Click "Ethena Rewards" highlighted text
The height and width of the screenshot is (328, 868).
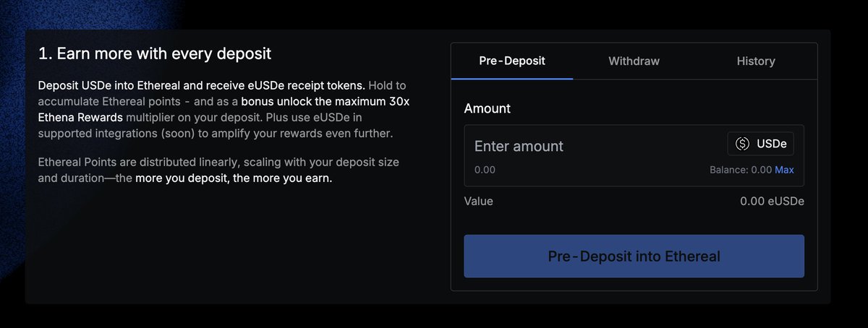point(82,118)
